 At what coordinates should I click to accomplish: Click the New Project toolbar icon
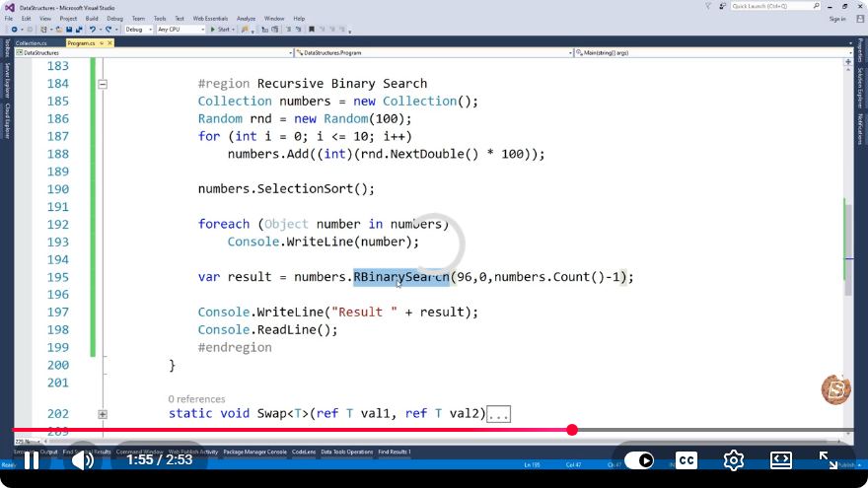(x=43, y=30)
